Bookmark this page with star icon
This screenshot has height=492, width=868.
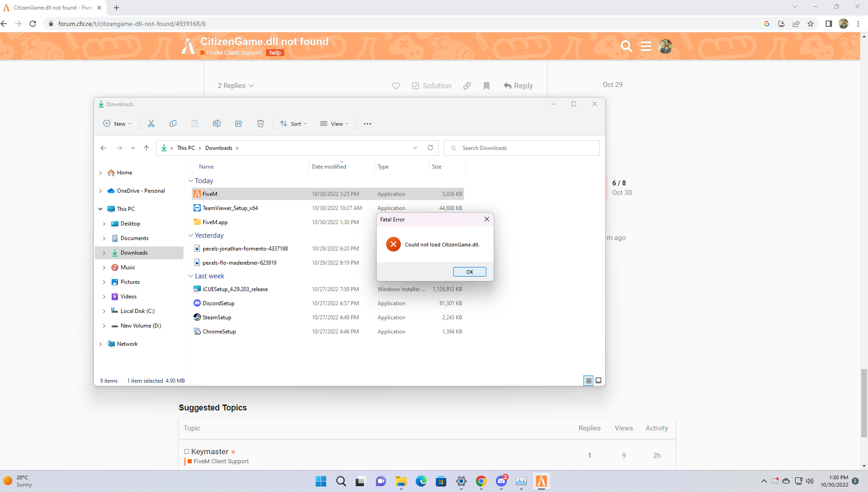(x=811, y=24)
